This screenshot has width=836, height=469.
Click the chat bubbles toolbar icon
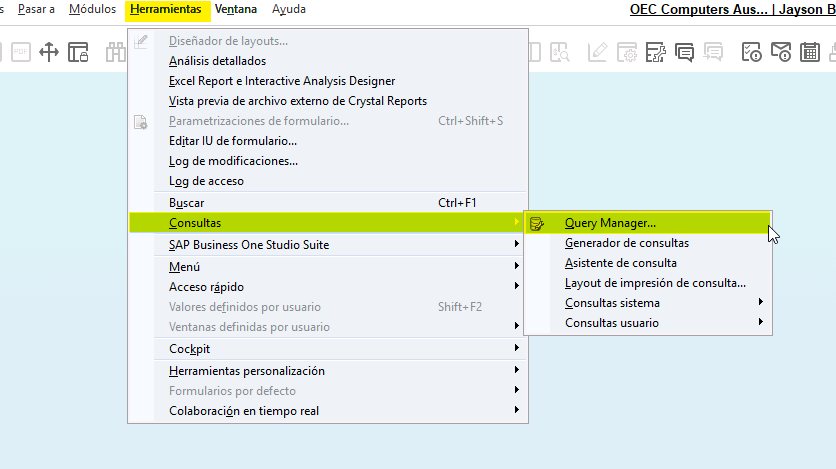(685, 52)
